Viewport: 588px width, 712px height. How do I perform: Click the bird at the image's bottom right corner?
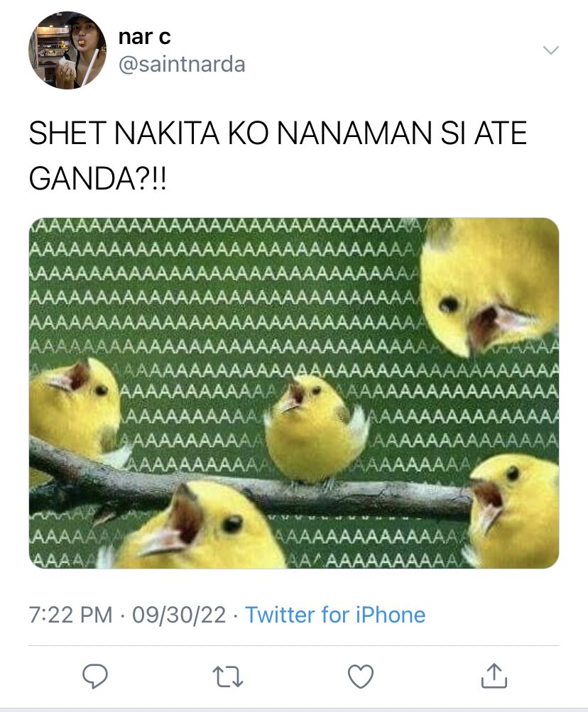513,511
